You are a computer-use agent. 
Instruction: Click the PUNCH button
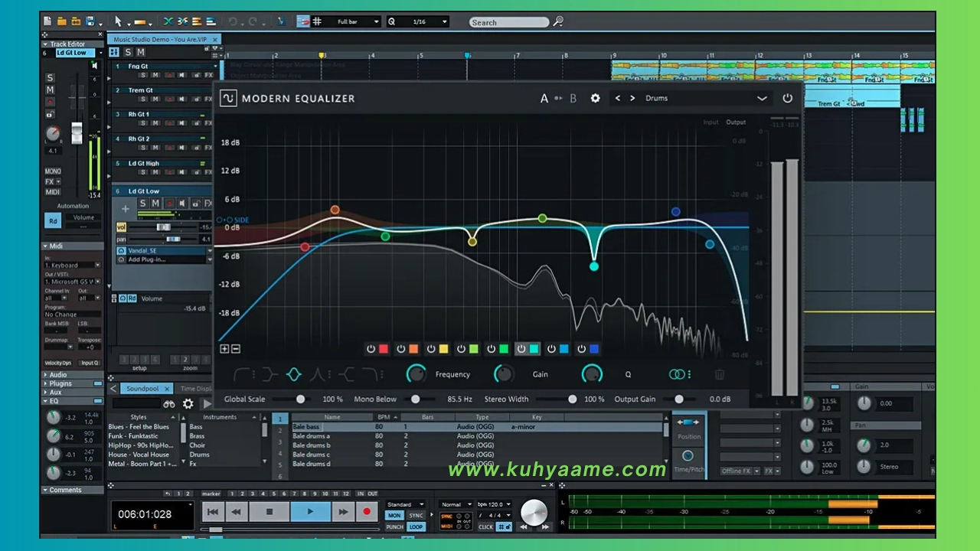[394, 527]
